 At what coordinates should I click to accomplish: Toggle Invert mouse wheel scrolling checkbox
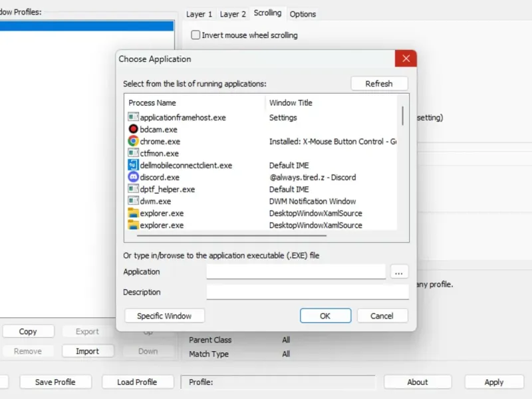tap(196, 35)
